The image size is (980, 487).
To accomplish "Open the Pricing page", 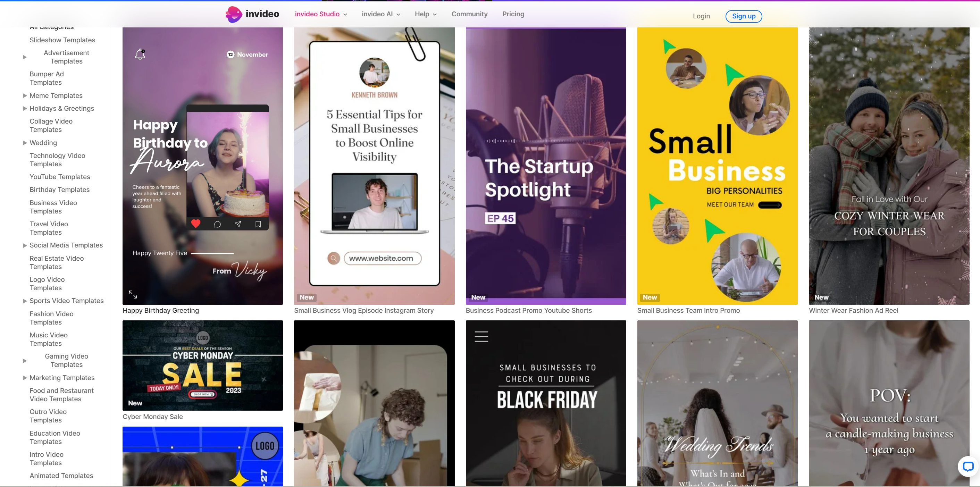I will (x=513, y=14).
